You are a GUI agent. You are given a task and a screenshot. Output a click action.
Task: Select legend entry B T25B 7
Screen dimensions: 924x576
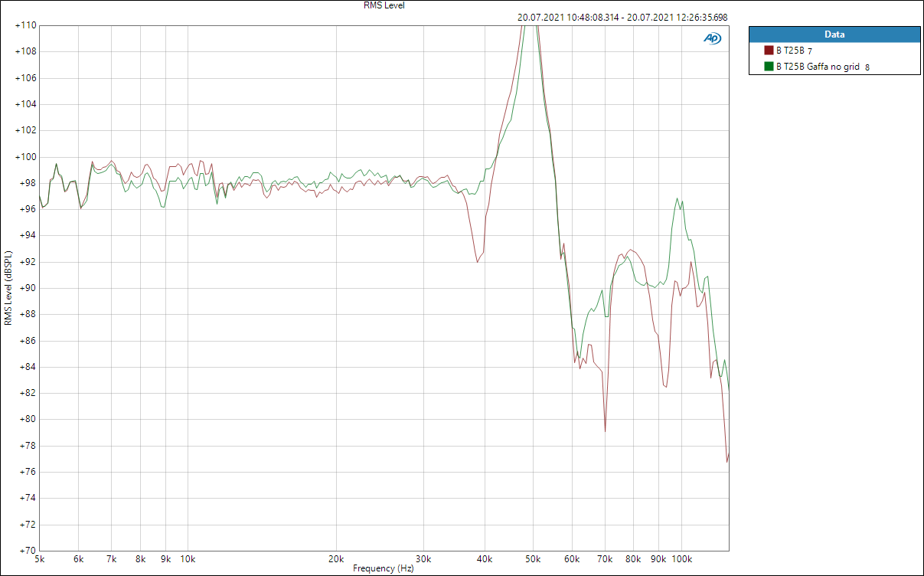pyautogui.click(x=794, y=51)
